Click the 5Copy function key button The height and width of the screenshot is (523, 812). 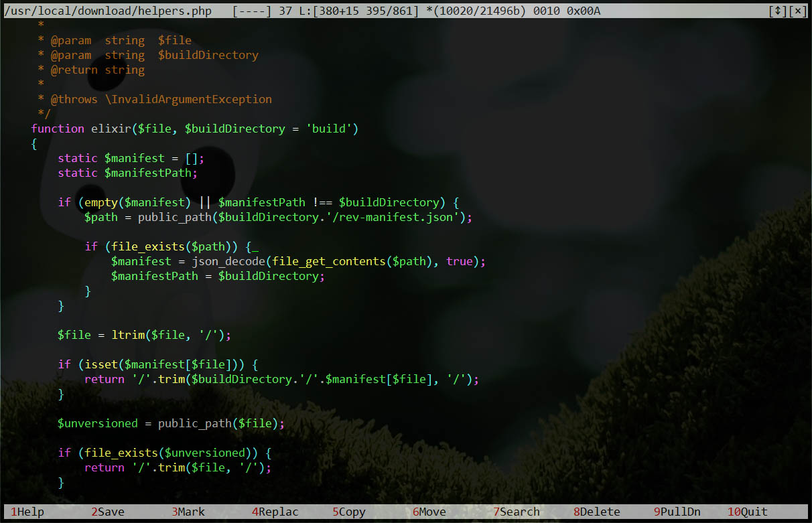pyautogui.click(x=349, y=512)
